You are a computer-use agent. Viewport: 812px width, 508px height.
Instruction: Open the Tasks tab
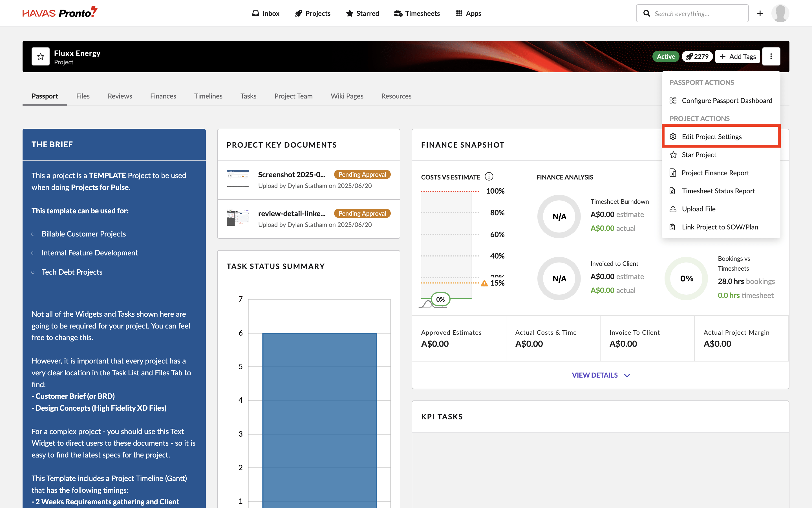point(248,96)
